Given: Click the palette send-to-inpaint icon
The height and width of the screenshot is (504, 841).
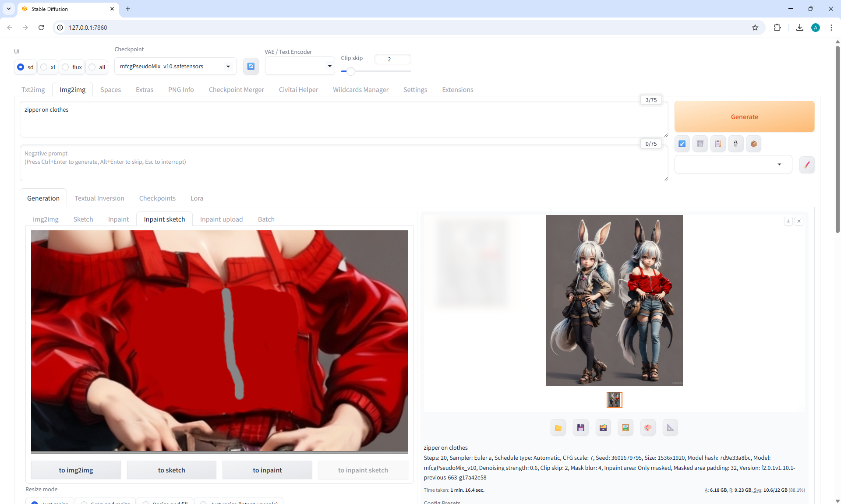Looking at the screenshot, I should pyautogui.click(x=648, y=428).
